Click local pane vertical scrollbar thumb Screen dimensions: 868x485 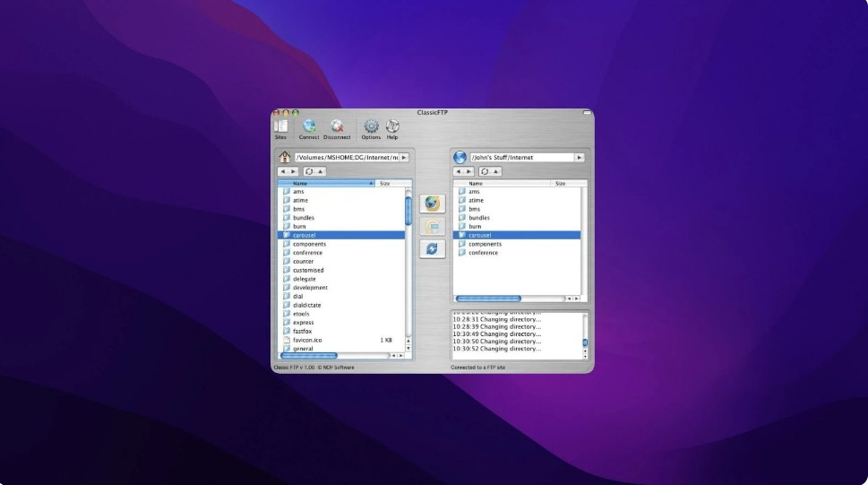pyautogui.click(x=408, y=211)
